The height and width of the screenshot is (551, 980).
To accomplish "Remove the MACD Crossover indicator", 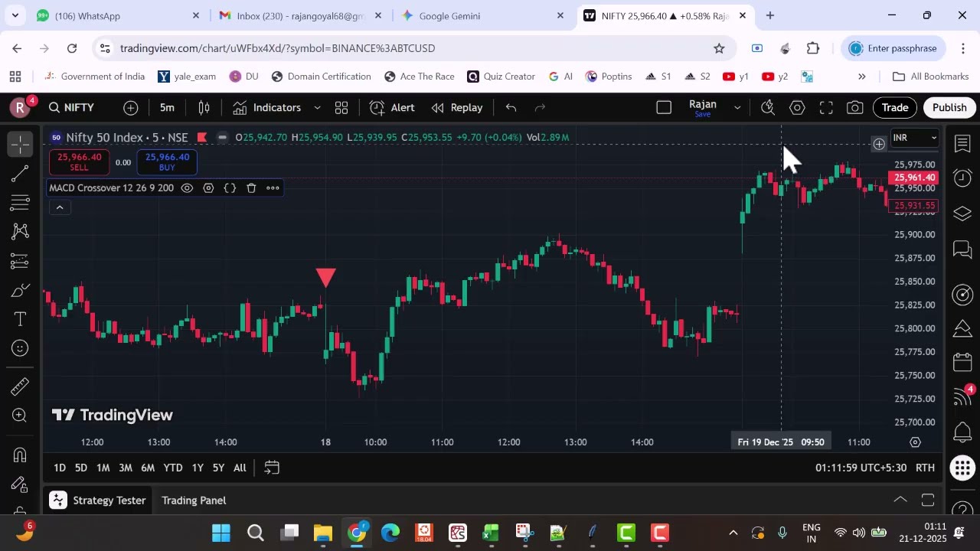I will click(x=251, y=187).
